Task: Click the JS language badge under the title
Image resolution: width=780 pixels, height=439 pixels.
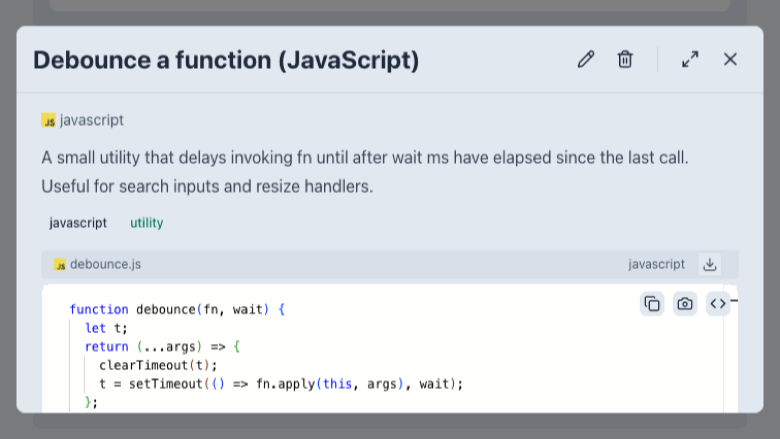Action: tap(48, 120)
